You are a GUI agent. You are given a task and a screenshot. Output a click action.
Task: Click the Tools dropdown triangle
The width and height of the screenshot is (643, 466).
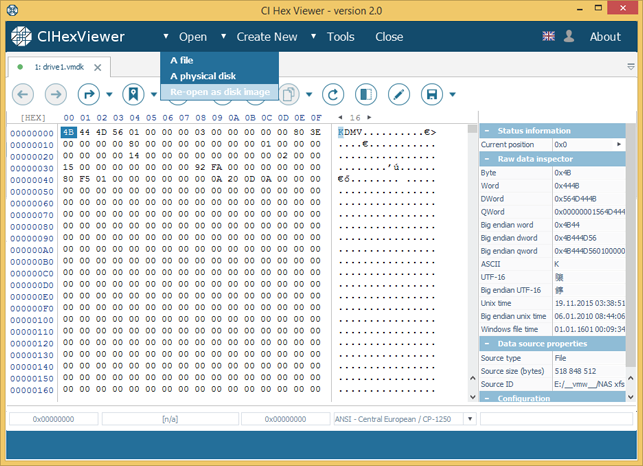coord(313,36)
